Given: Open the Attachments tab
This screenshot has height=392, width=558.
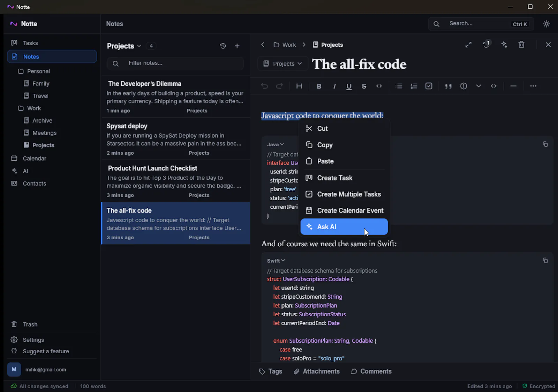Looking at the screenshot, I should coord(317,371).
